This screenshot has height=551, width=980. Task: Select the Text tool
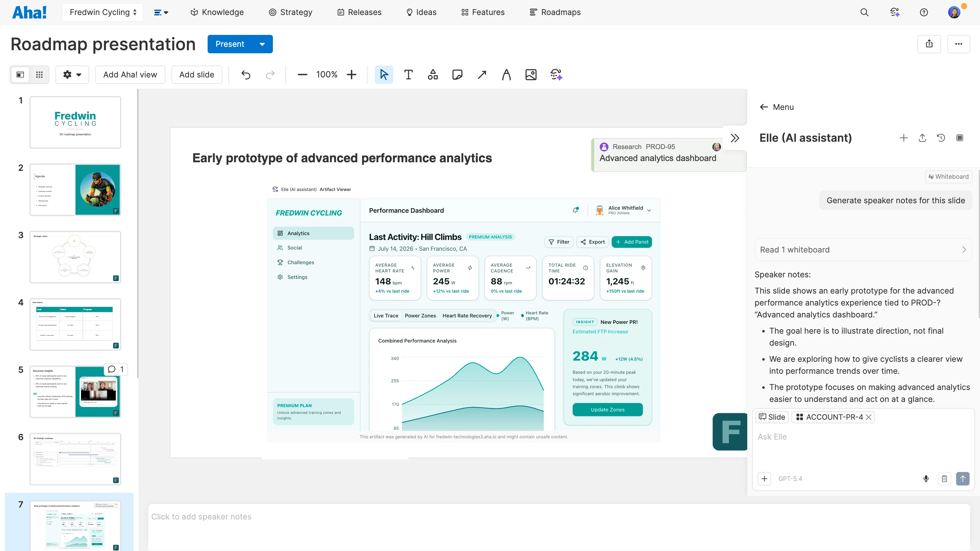click(x=408, y=74)
